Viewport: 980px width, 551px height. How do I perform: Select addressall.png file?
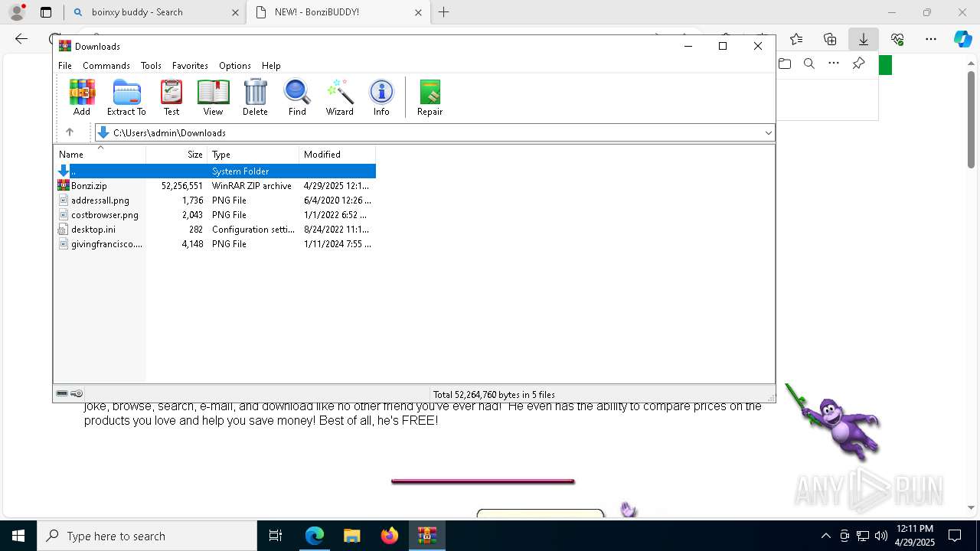click(215, 201)
